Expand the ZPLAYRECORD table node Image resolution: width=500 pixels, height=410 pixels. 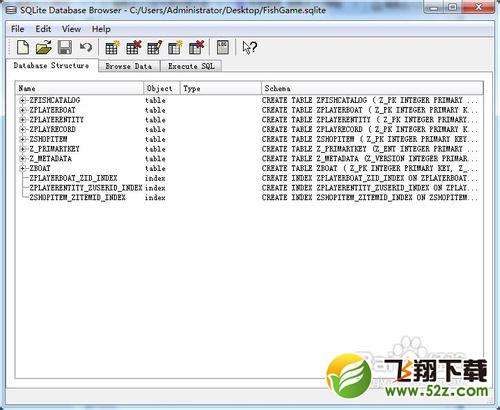tap(22, 129)
